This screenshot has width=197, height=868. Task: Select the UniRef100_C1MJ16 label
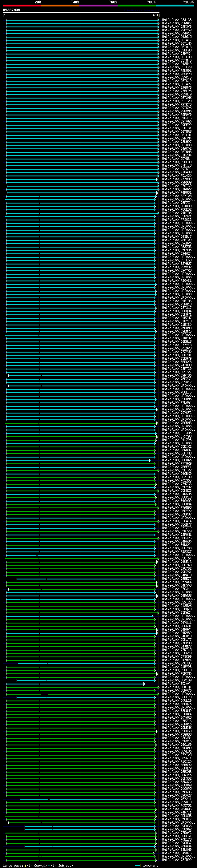pos(177,118)
